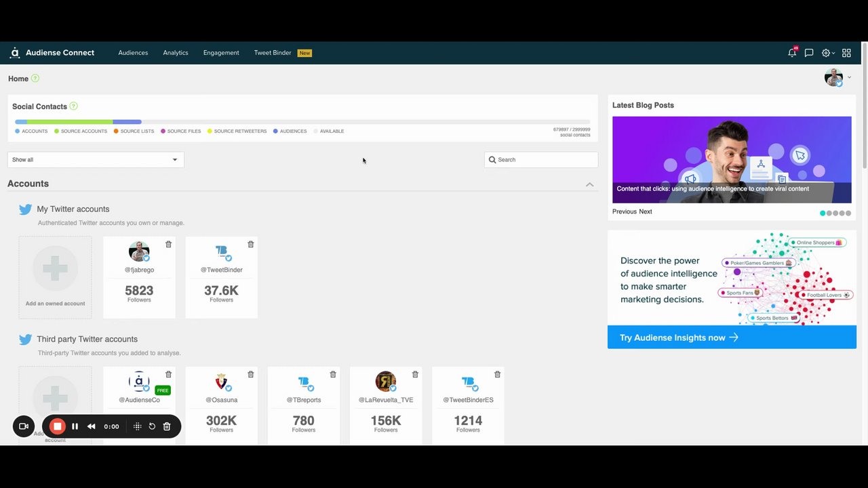Click the FREE badge on @AudienseCo
Viewport: 868px width, 488px height.
point(163,390)
